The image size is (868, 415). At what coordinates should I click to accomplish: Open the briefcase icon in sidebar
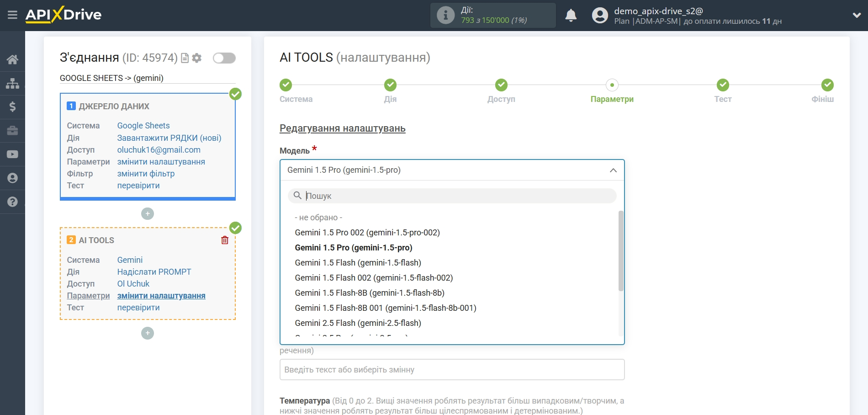click(x=12, y=131)
